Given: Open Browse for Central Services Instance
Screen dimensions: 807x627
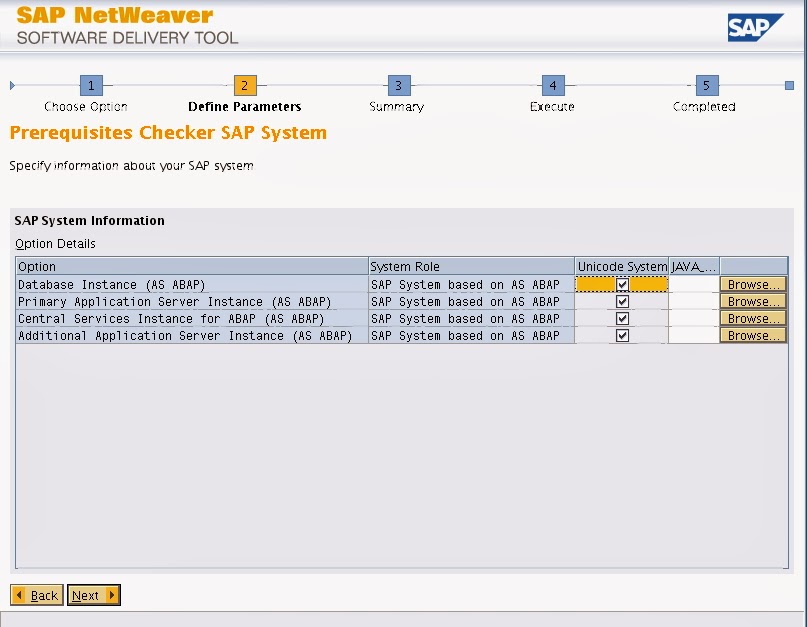Looking at the screenshot, I should coord(753,318).
